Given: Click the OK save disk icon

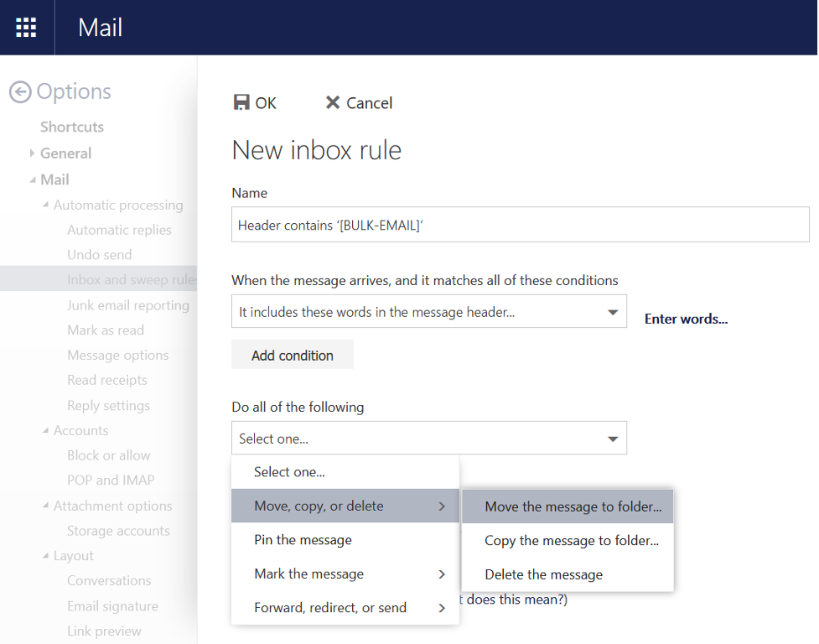Looking at the screenshot, I should pos(241,102).
